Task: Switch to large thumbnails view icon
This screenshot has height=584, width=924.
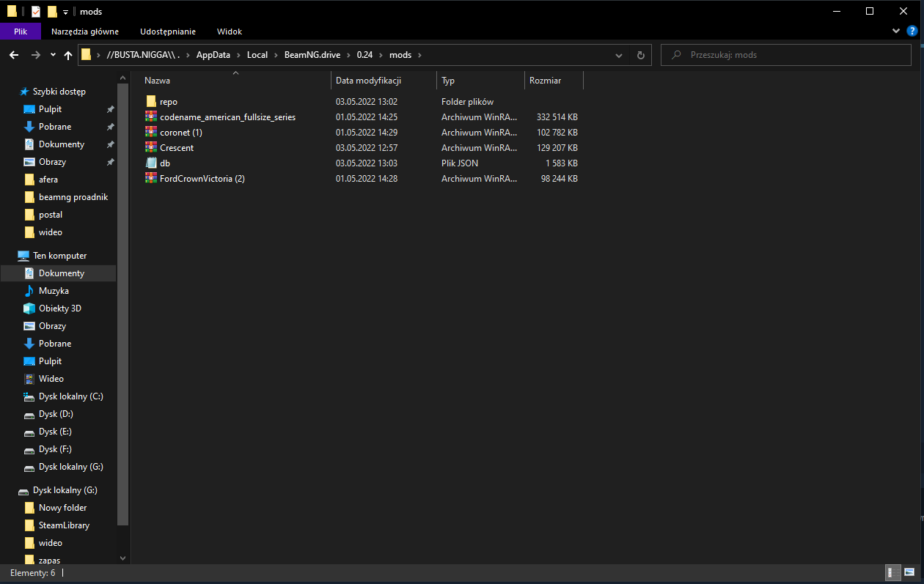Action: click(909, 572)
